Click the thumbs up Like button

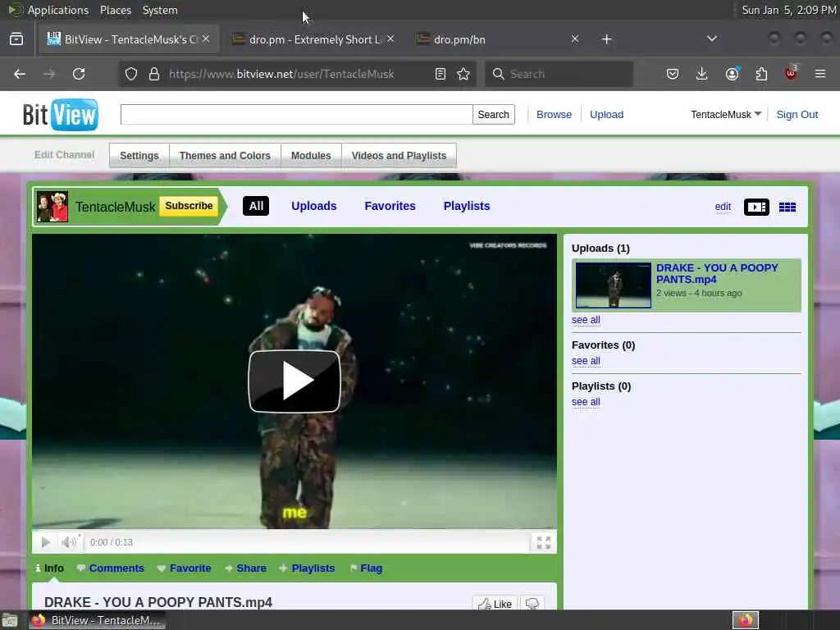coord(495,603)
